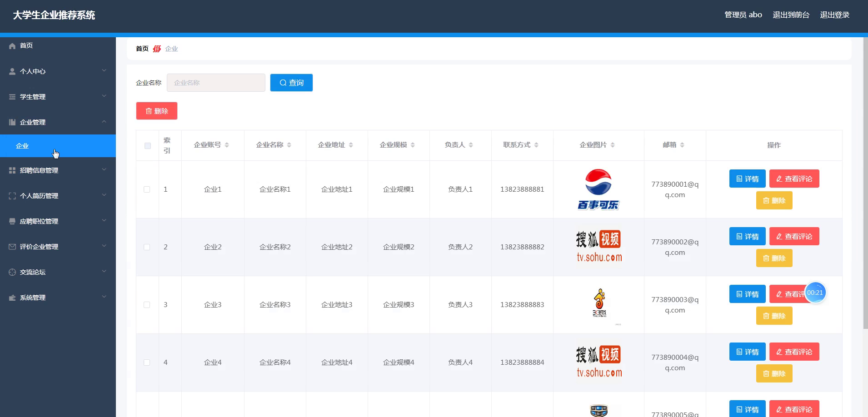This screenshot has width=868, height=417.
Task: Focus the 企业名称 search input
Action: pyautogui.click(x=216, y=83)
